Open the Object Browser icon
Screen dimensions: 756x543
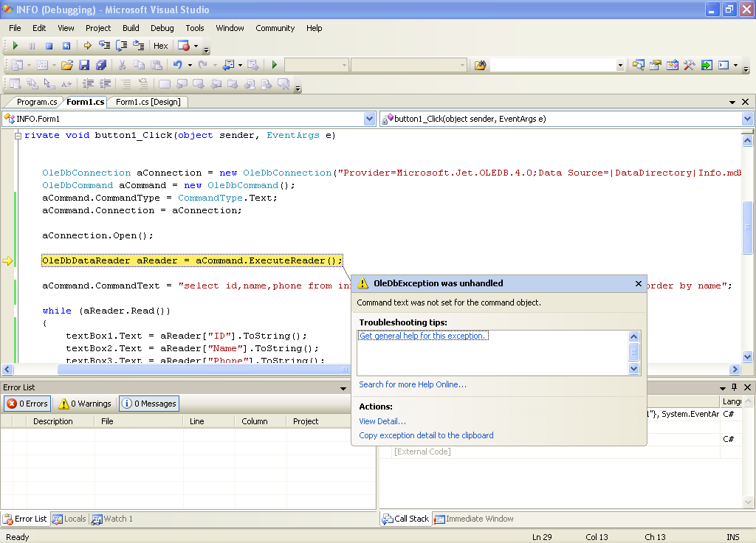tap(673, 65)
